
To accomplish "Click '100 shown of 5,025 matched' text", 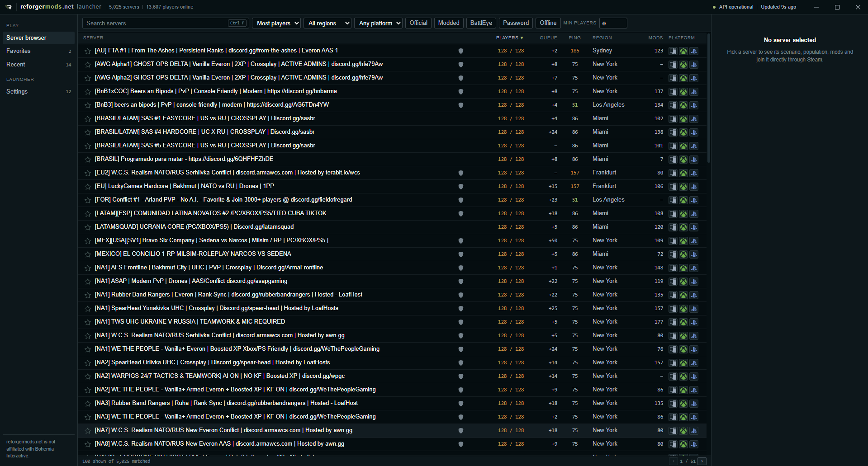I will coord(116,461).
